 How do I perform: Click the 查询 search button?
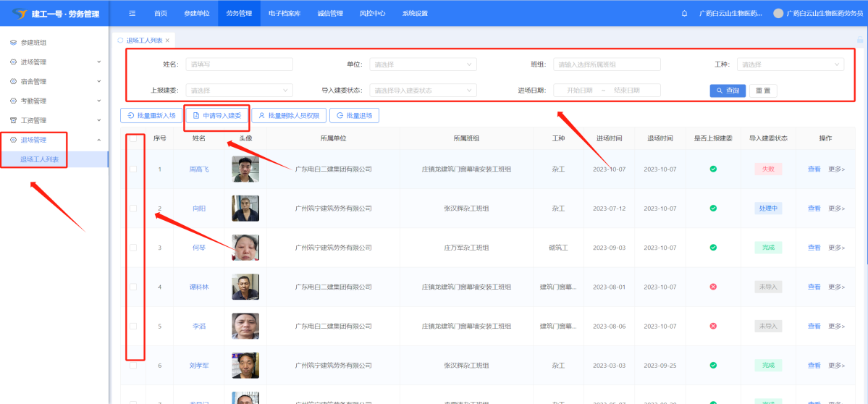point(727,91)
